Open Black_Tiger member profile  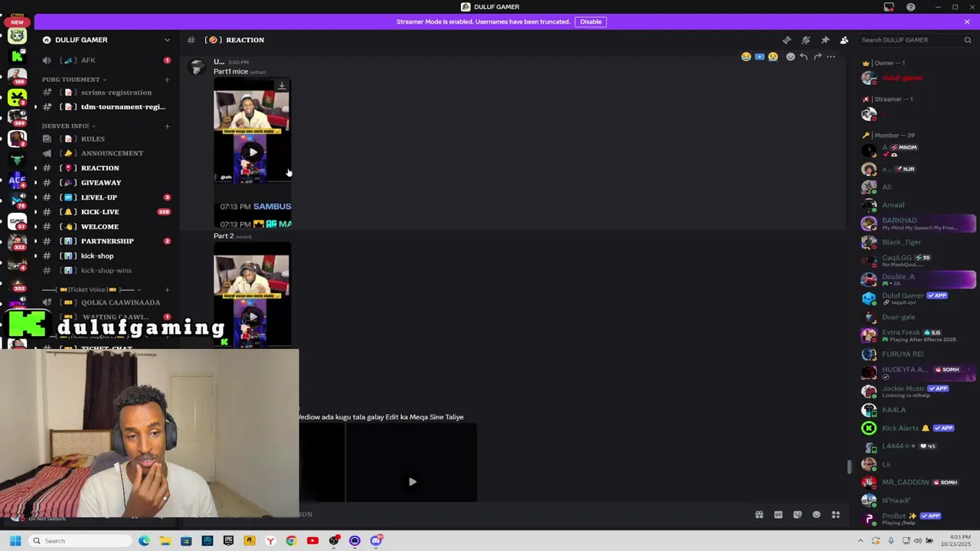coord(919,242)
